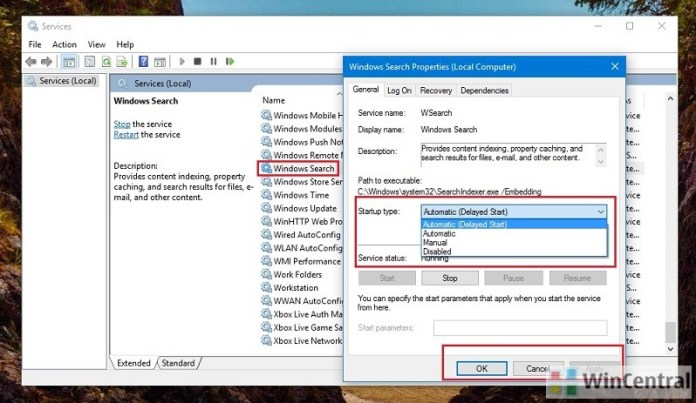Click the gear icon beside Windows Update

(x=266, y=208)
